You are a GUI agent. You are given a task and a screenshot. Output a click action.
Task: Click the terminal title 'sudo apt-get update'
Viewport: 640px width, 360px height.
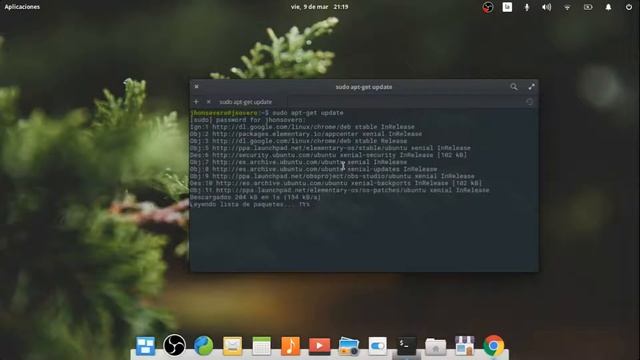(364, 87)
